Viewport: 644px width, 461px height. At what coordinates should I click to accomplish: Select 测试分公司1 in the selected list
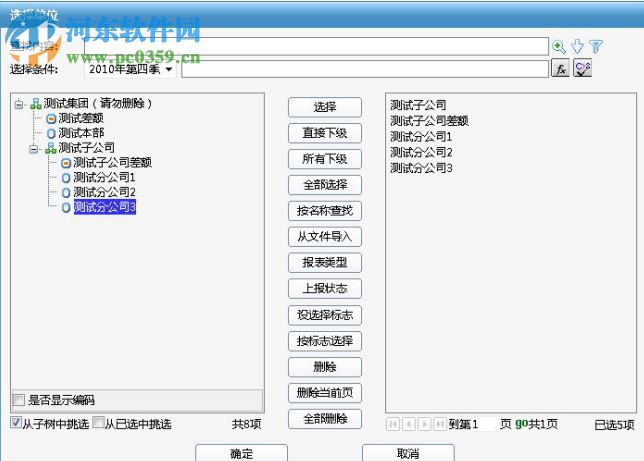pos(421,136)
